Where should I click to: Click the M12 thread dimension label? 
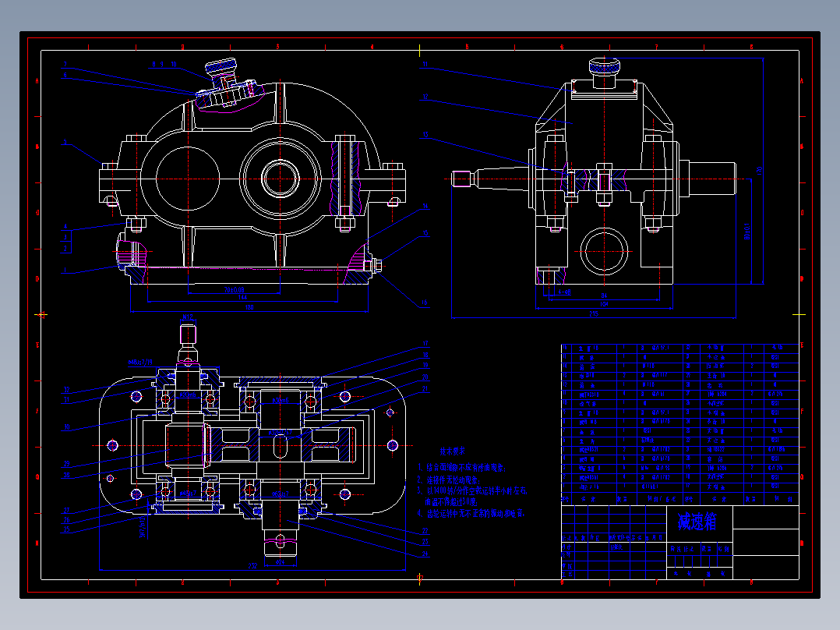pyautogui.click(x=187, y=317)
